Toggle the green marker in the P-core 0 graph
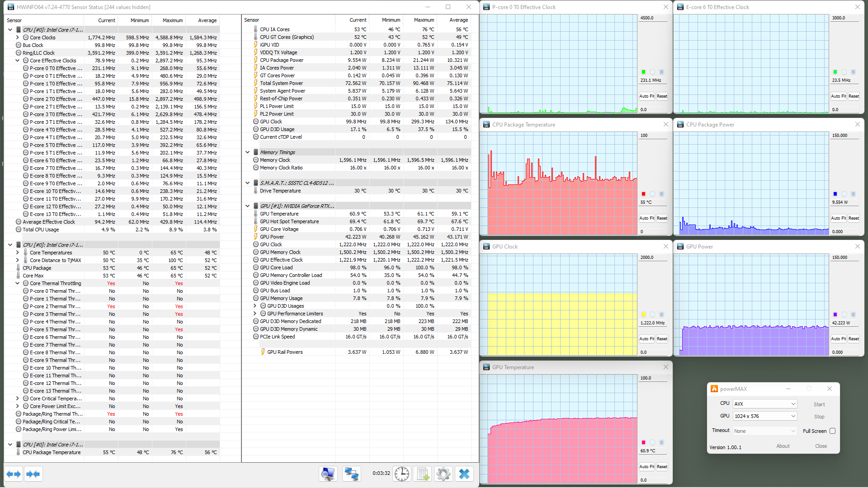 coord(643,72)
